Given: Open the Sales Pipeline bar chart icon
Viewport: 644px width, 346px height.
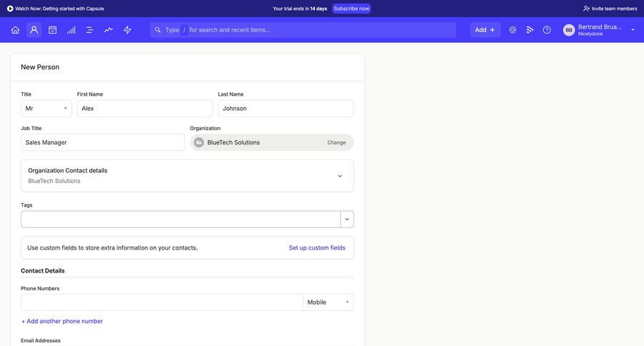Looking at the screenshot, I should 72,30.
